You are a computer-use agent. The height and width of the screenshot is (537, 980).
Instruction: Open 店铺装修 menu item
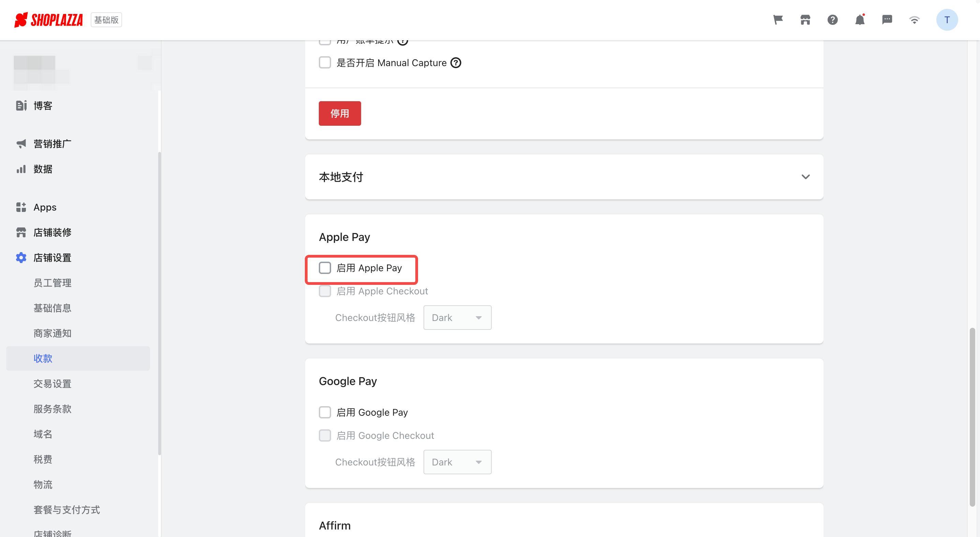[78, 233]
